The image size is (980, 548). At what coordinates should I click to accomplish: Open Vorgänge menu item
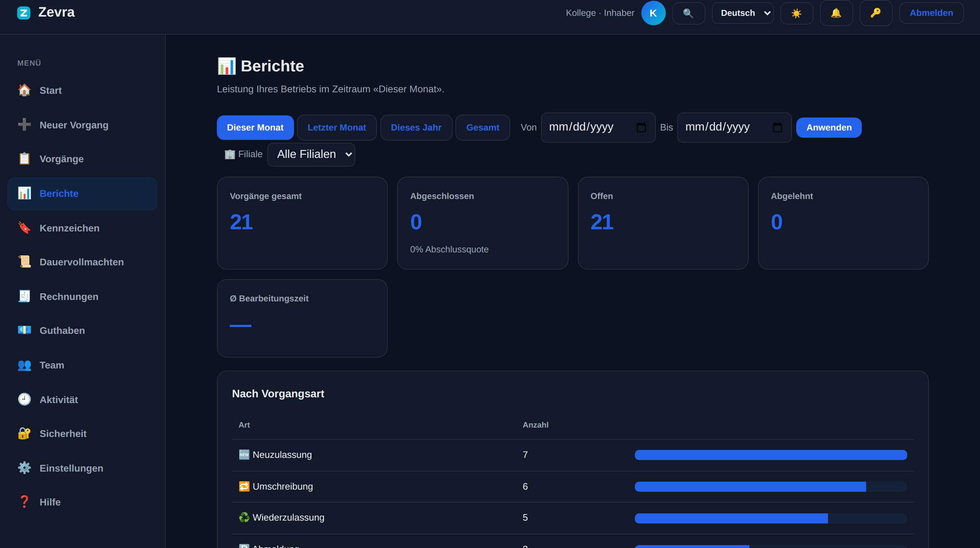click(x=83, y=159)
